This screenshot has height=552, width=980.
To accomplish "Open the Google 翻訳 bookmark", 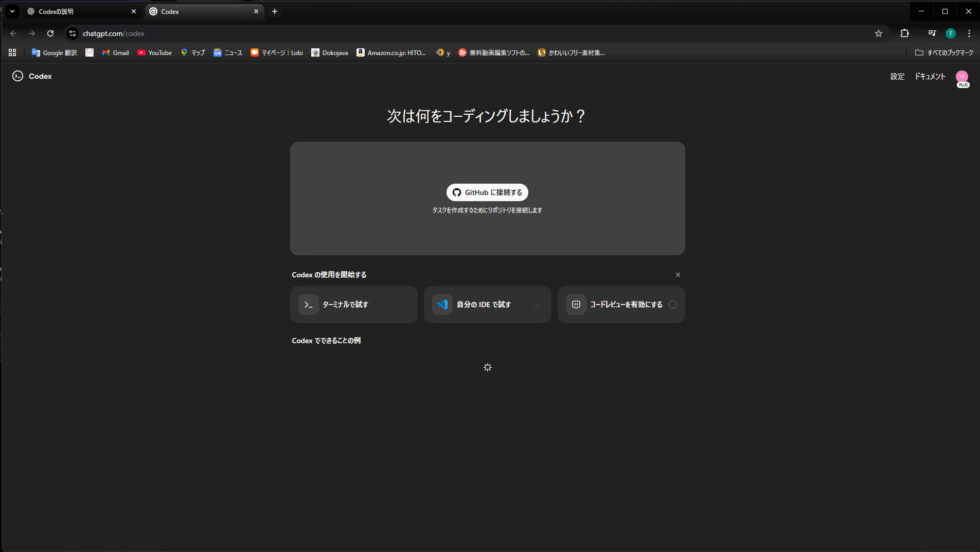I will (x=54, y=52).
